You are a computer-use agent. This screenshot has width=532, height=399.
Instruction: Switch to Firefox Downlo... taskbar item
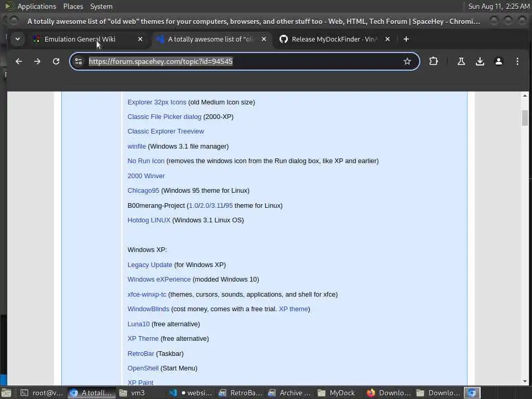point(389,393)
